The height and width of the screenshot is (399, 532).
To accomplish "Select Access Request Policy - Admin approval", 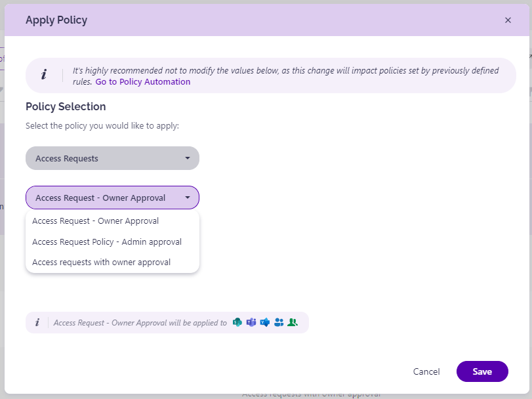I will coord(107,241).
